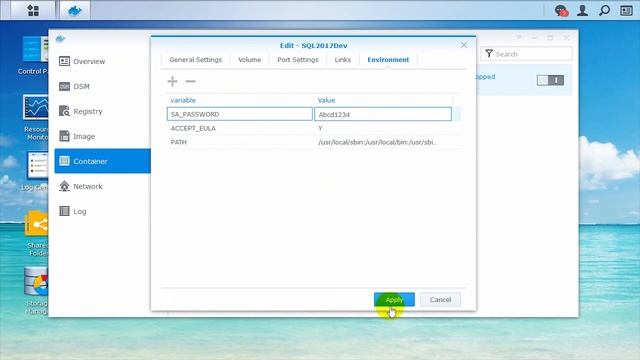Select the Environment tab
The height and width of the screenshot is (360, 640).
point(388,60)
